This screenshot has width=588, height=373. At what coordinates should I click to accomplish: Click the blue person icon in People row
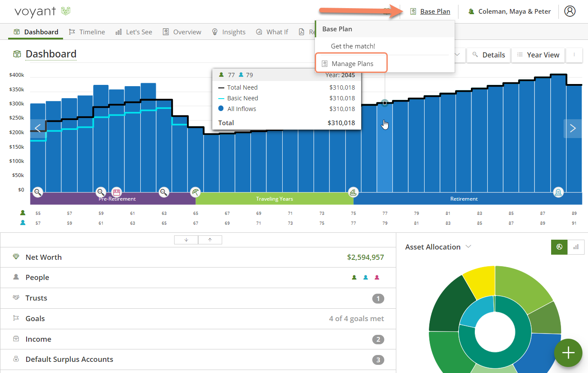(x=365, y=277)
